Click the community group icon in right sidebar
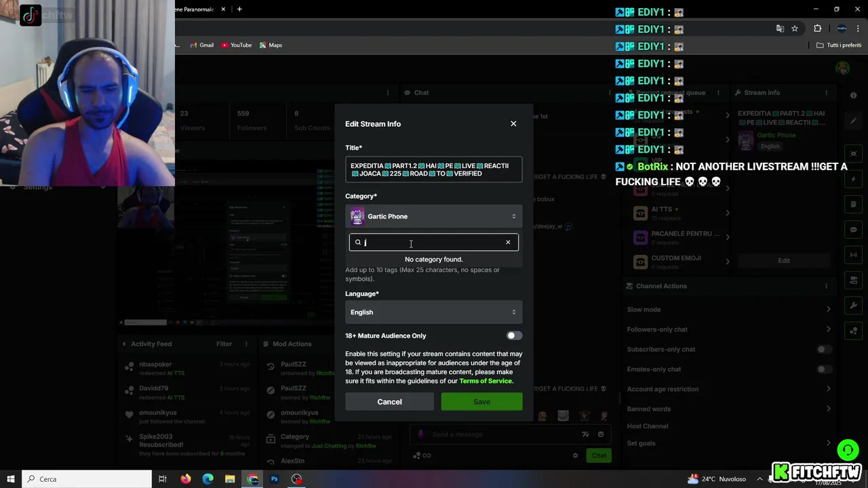Screen dimensions: 868x488 click(x=854, y=331)
